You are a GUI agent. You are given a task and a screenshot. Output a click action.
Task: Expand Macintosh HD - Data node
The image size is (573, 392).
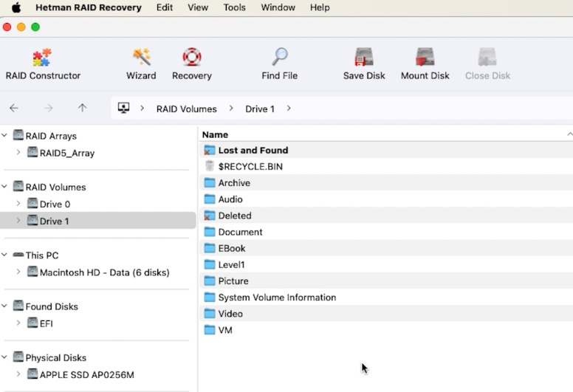click(18, 272)
